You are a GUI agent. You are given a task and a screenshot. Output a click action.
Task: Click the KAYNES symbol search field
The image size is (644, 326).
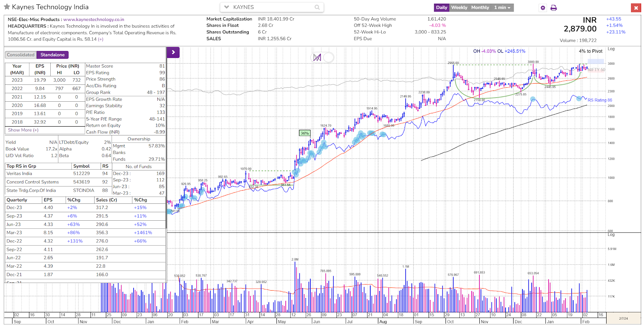coord(272,7)
